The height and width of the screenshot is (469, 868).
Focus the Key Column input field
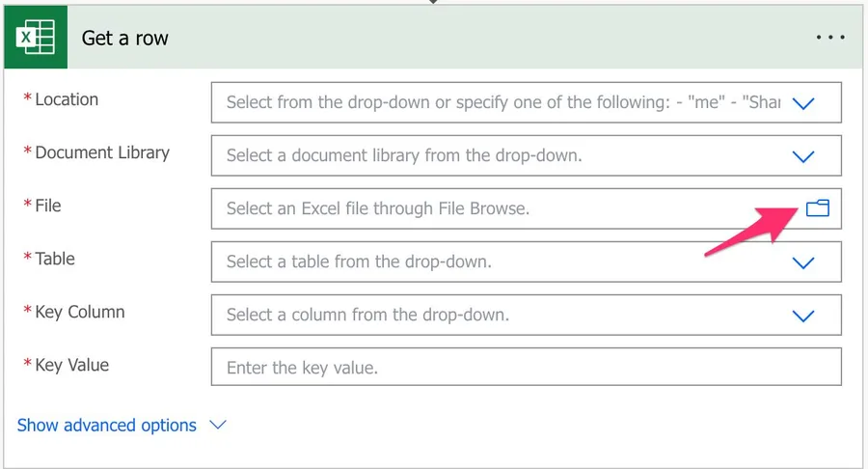[502, 315]
